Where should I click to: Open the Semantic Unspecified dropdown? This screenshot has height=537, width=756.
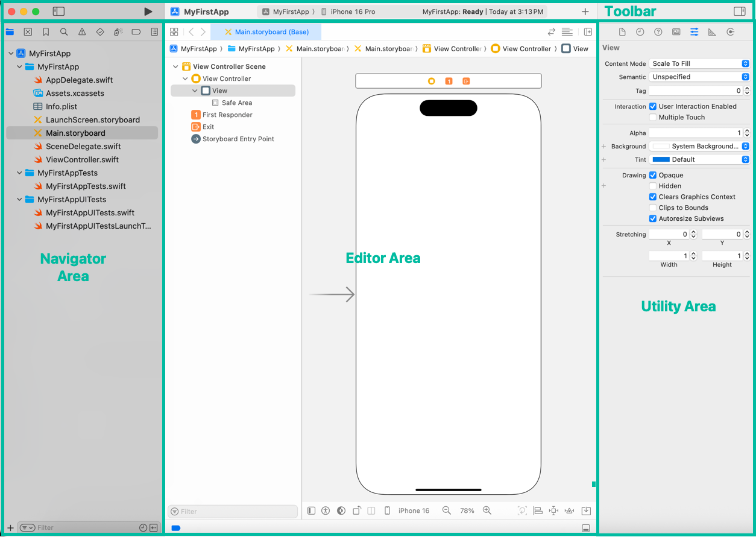pos(699,77)
